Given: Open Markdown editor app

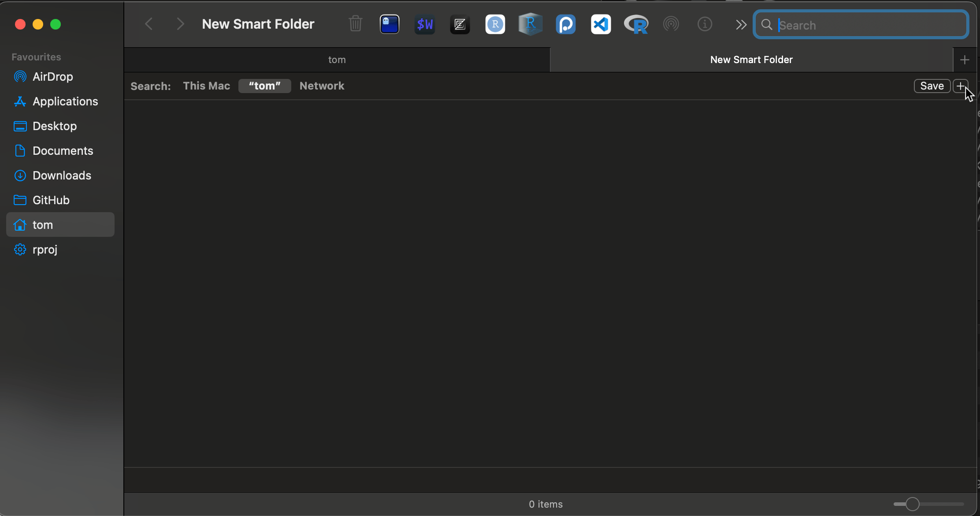Looking at the screenshot, I should (x=459, y=25).
